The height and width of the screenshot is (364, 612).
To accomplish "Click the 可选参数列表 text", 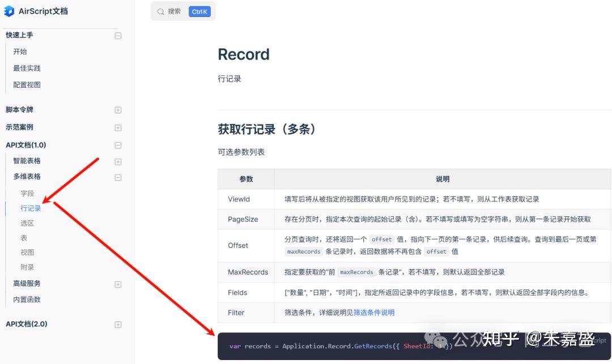I will click(x=241, y=152).
